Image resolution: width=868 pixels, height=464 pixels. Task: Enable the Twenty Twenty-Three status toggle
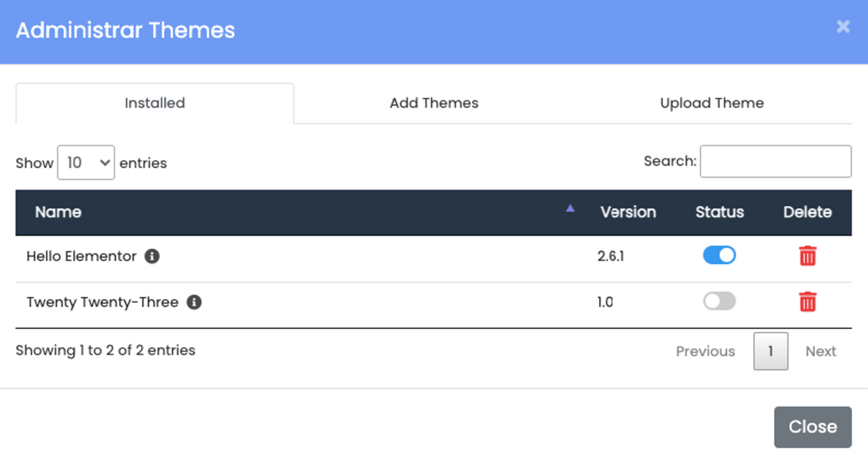(719, 301)
